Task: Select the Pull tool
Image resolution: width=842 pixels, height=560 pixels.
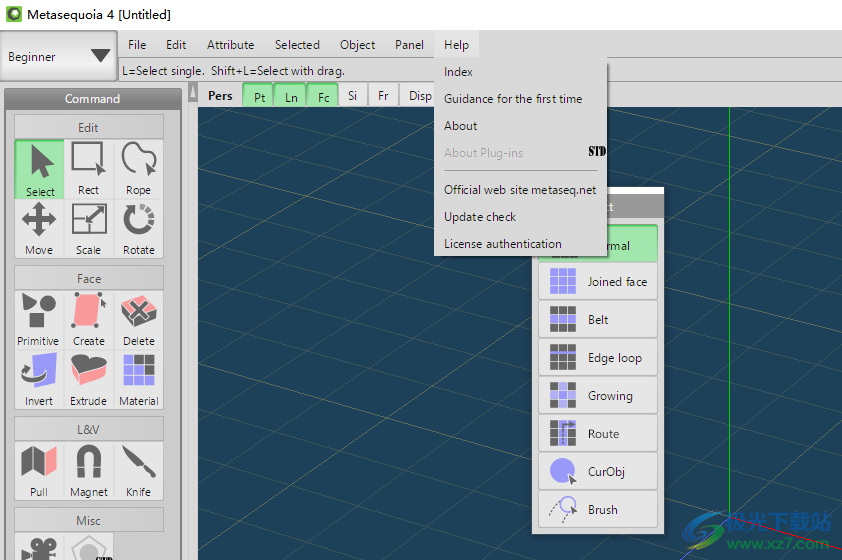Action: (x=39, y=471)
